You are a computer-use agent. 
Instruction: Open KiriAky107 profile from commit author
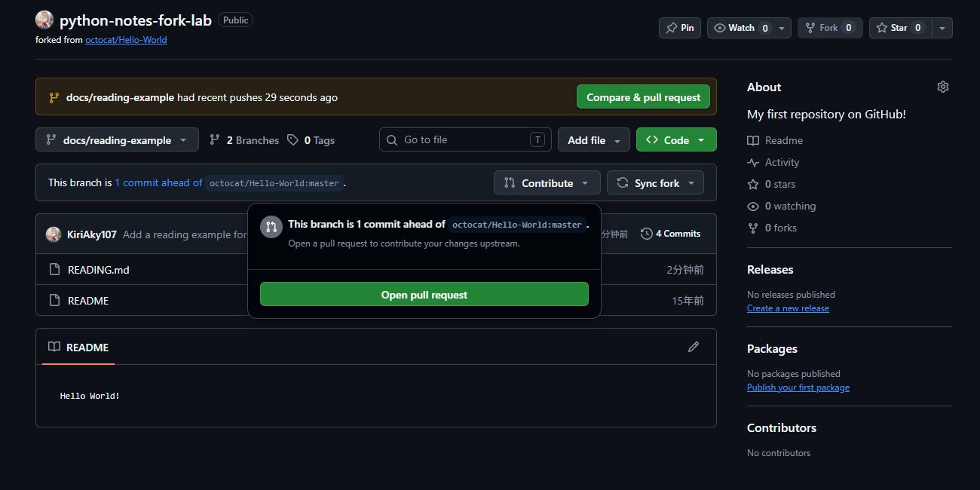92,234
